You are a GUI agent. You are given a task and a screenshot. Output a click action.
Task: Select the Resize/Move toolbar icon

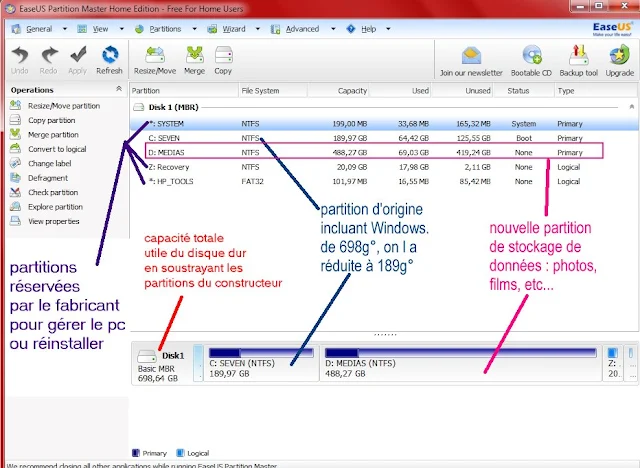(x=155, y=60)
